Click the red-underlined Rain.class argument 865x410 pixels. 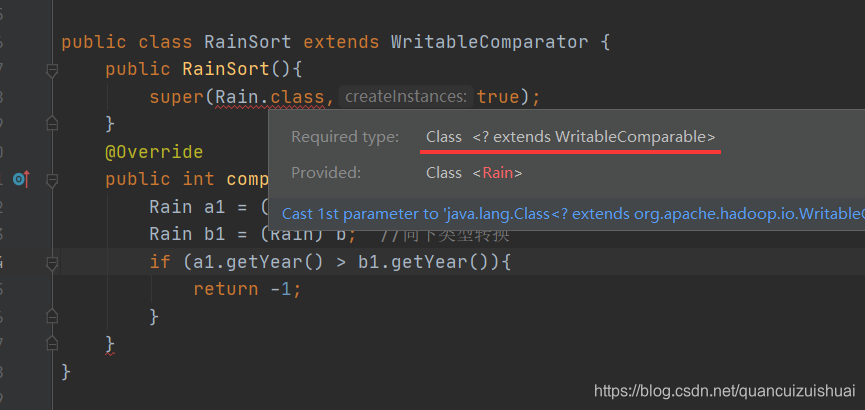pos(269,97)
